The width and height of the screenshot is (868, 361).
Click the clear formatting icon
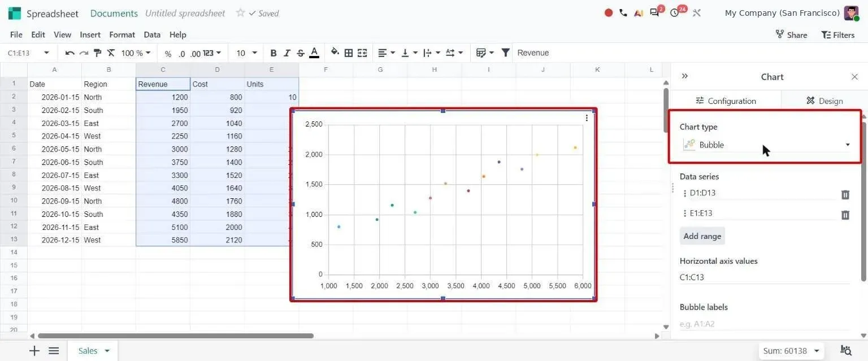[111, 53]
